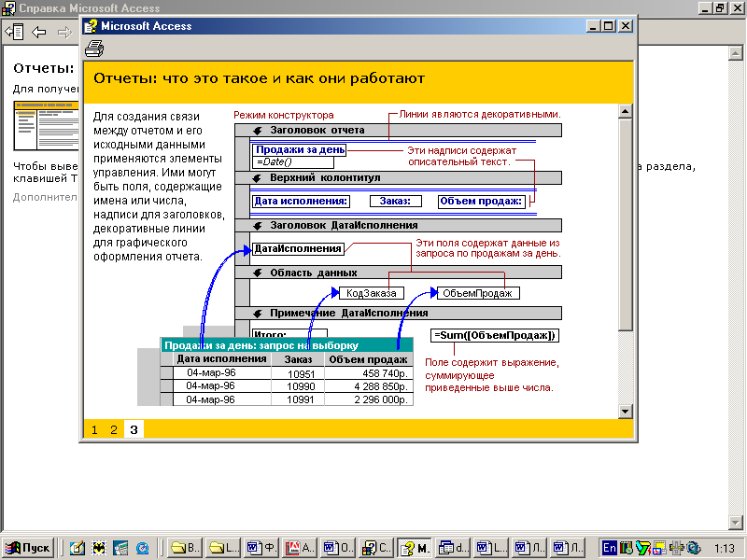The width and height of the screenshot is (747, 560).
Task: Click the tray icon with small windows
Action: 660,548
